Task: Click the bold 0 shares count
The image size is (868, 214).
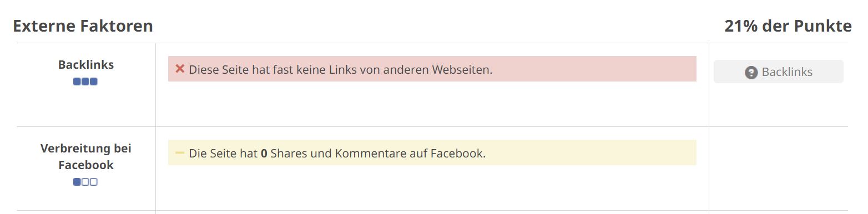Action: click(x=264, y=153)
